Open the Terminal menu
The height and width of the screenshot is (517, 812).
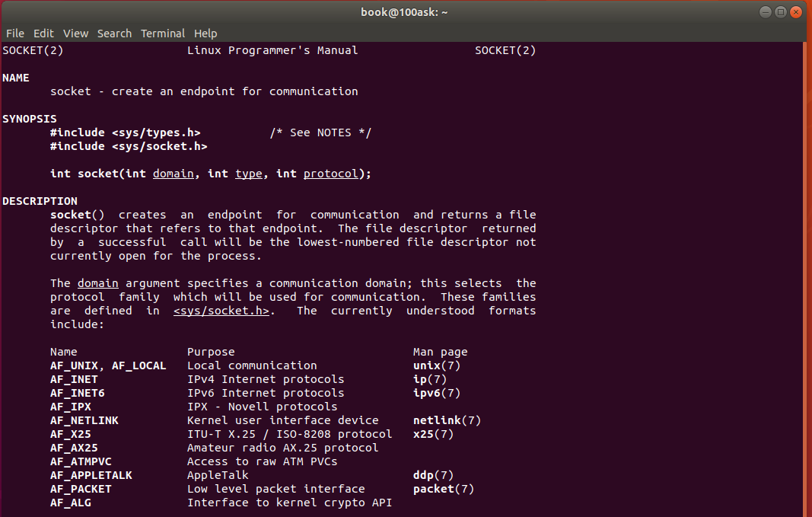163,33
